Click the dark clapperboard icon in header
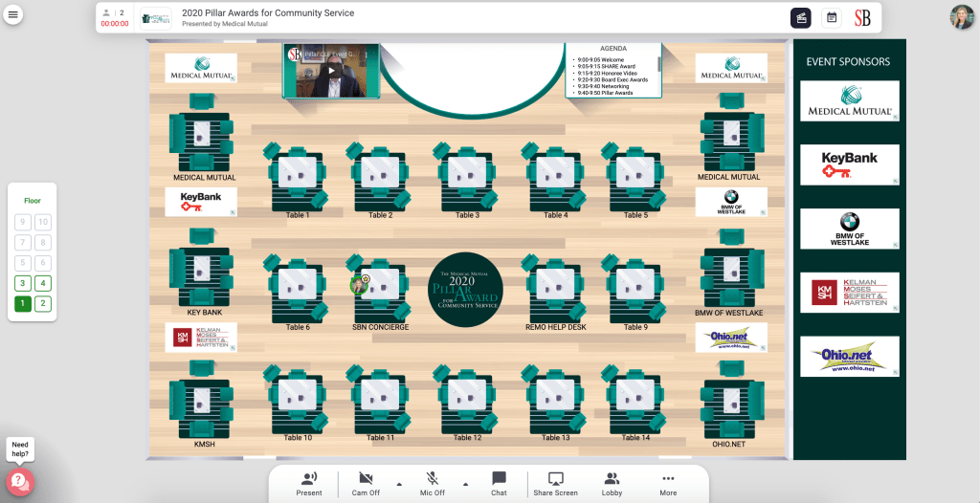 click(801, 17)
